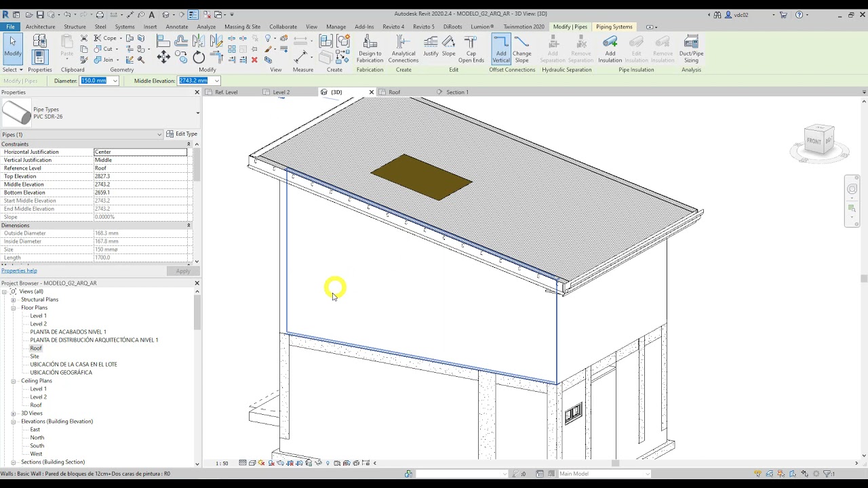Image resolution: width=868 pixels, height=488 pixels.
Task: Click the Horizontal Justification value field
Action: tap(140, 152)
